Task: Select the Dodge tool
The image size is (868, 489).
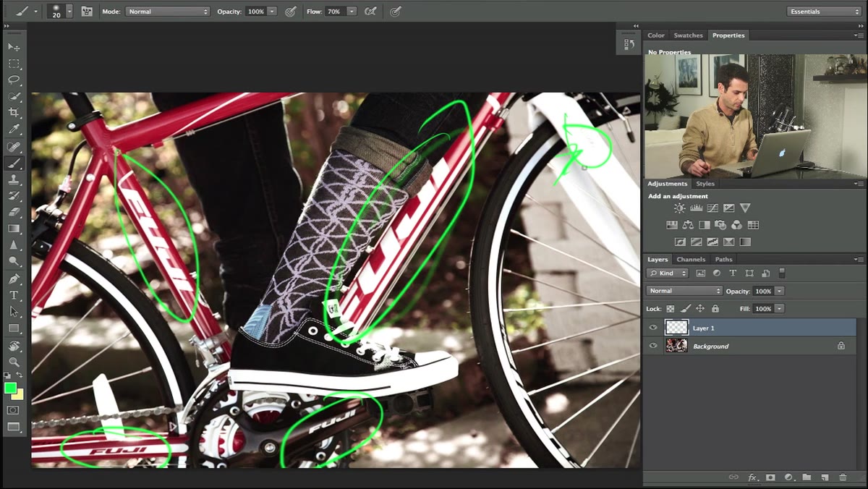Action: 14,261
